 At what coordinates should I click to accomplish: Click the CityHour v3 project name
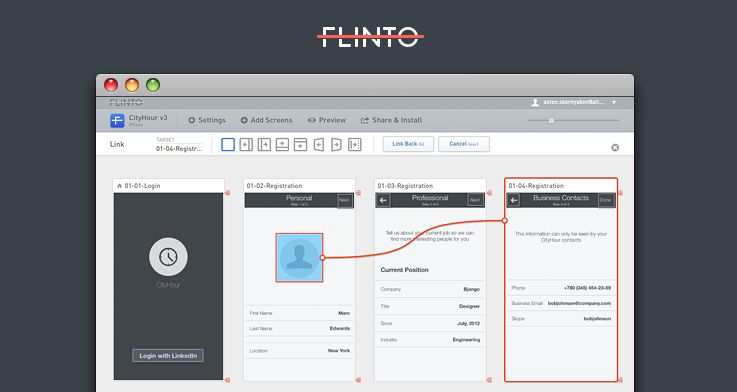pyautogui.click(x=148, y=118)
